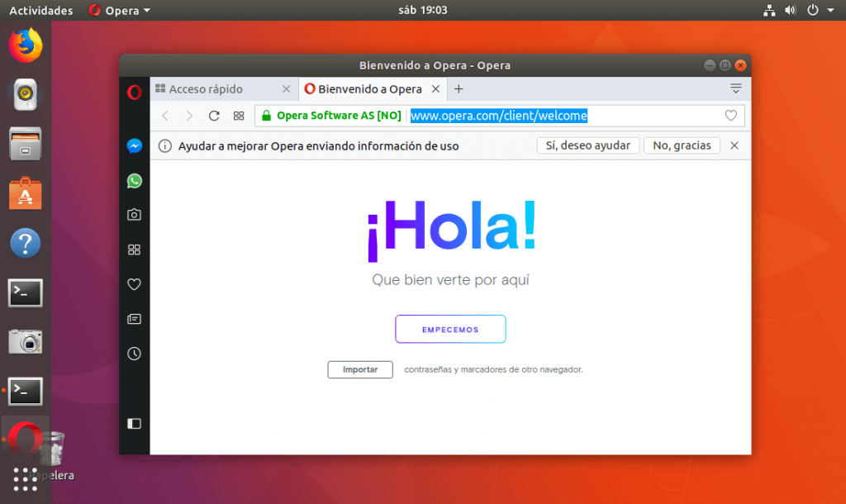Open bookmarks via the heart sidebar icon
Screen dimensions: 846x504
coord(134,284)
